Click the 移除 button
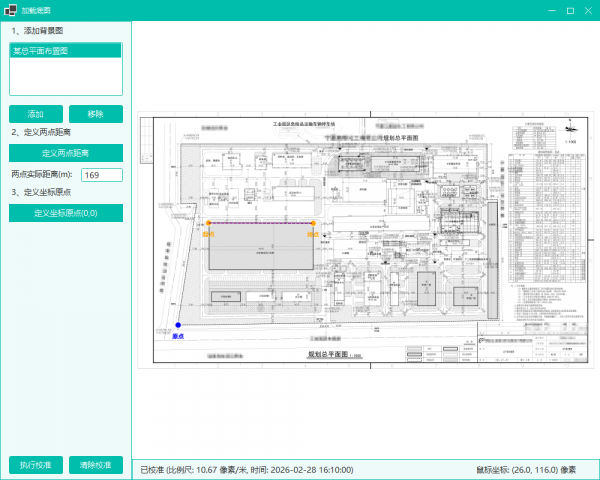The width and height of the screenshot is (600, 480). [x=95, y=114]
